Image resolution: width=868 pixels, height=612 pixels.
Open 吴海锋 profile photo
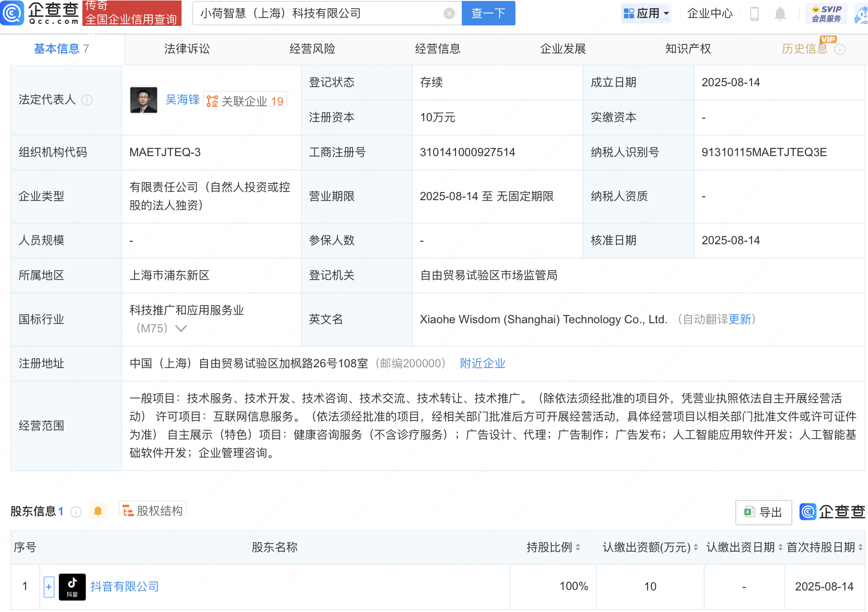(144, 100)
